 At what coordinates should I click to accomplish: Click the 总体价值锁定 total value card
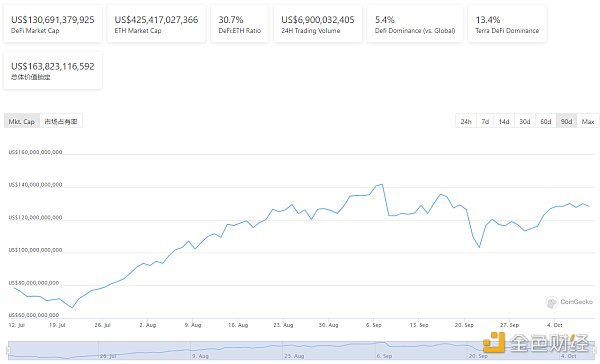53,71
